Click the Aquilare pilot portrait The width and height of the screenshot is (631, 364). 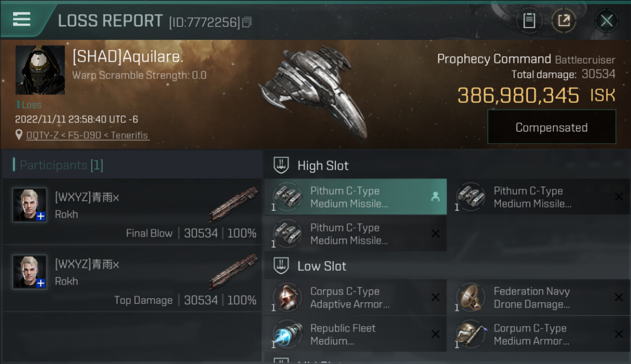(x=40, y=70)
